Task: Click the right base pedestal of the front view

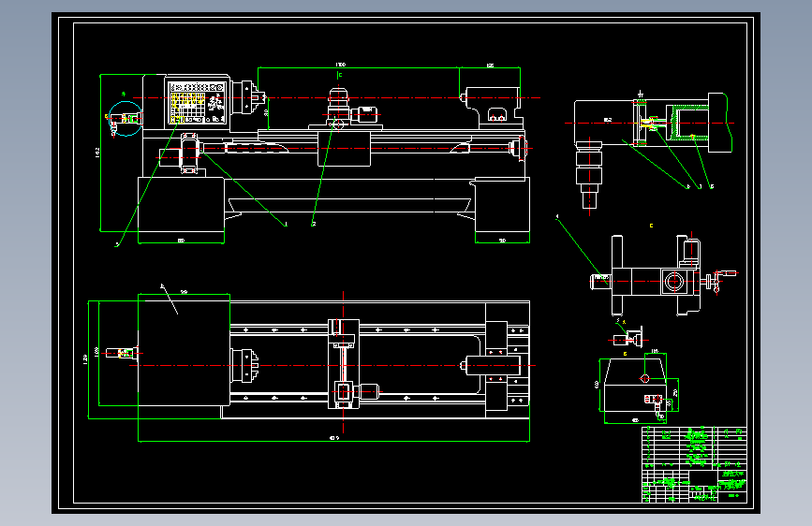Action: pyautogui.click(x=502, y=205)
